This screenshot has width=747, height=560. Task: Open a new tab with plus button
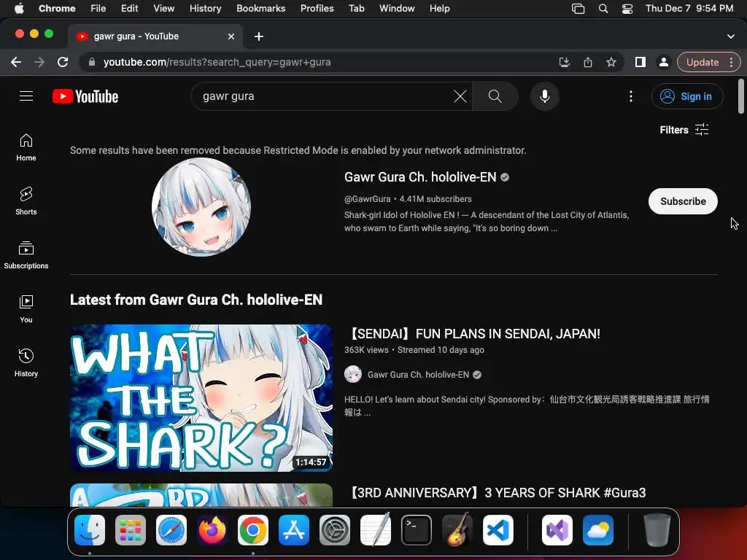259,36
